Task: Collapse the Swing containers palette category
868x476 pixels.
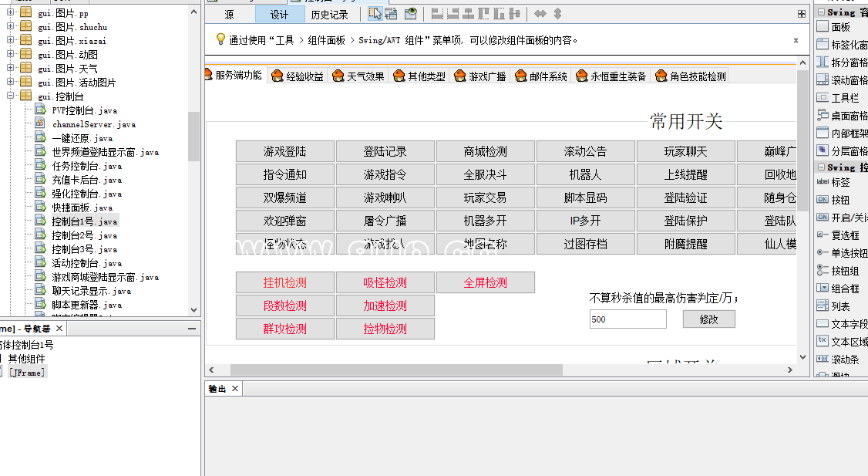Action: coord(822,12)
